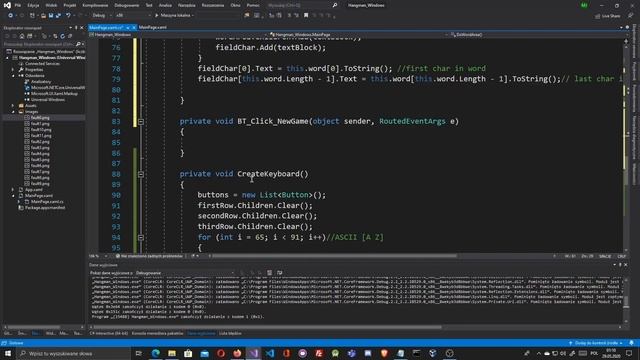Expand the App.xaml node in Solution Explorer
This screenshot has height=360, width=640.
(x=13, y=189)
